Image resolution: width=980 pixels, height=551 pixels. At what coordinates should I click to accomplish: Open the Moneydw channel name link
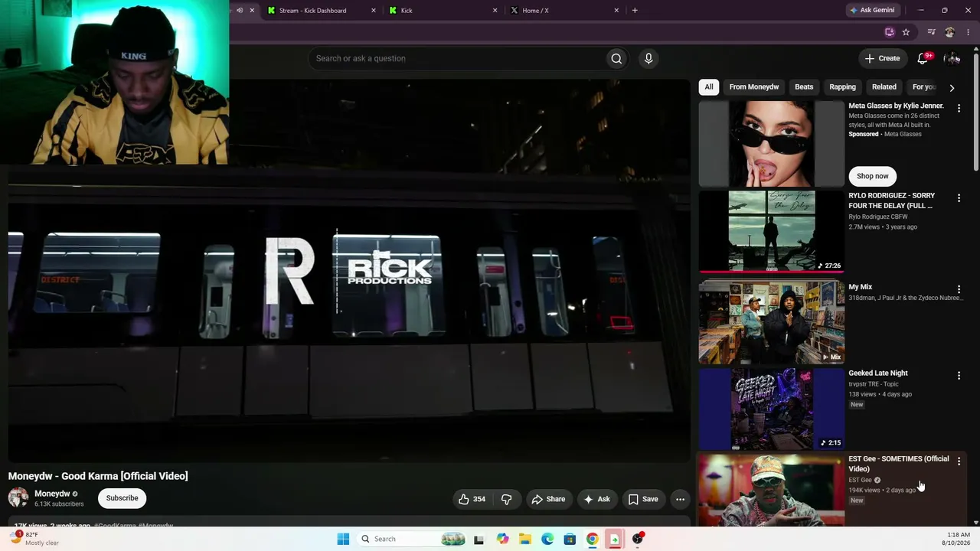pos(52,494)
